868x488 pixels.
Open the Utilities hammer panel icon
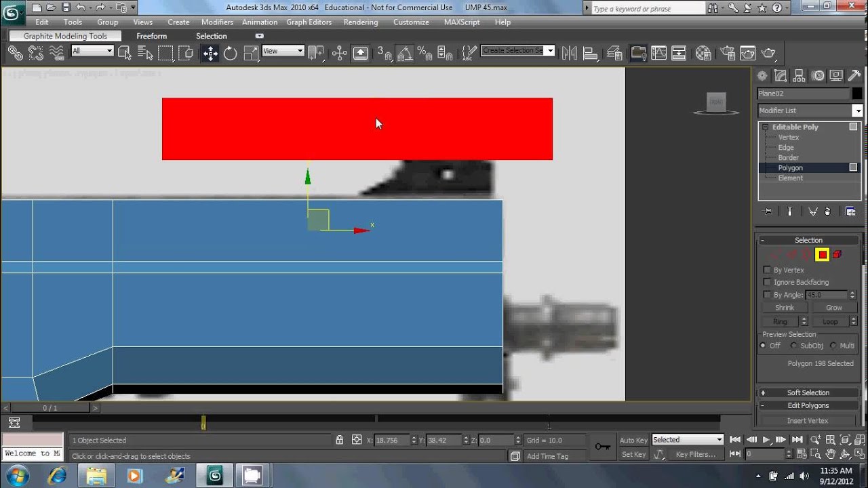[x=854, y=76]
